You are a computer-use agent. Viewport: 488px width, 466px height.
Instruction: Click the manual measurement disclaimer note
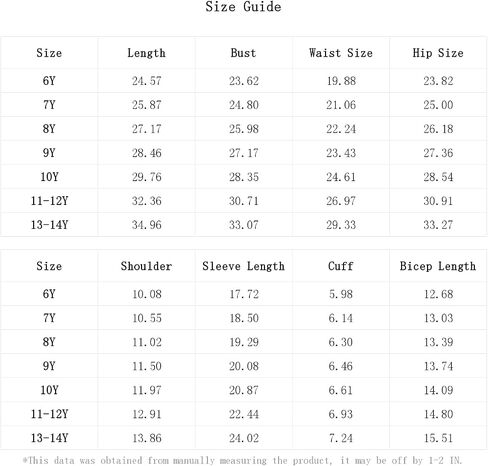tap(242, 460)
